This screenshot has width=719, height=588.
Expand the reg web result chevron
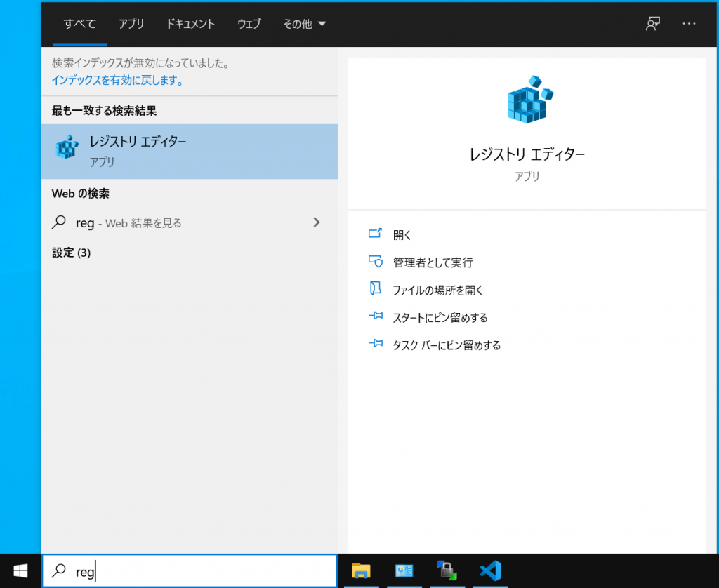pyautogui.click(x=317, y=222)
